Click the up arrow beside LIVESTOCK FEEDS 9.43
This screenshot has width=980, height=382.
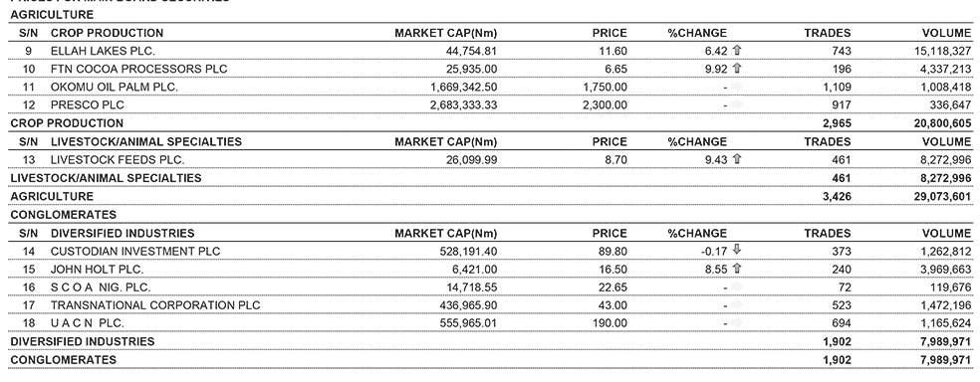[x=736, y=160]
